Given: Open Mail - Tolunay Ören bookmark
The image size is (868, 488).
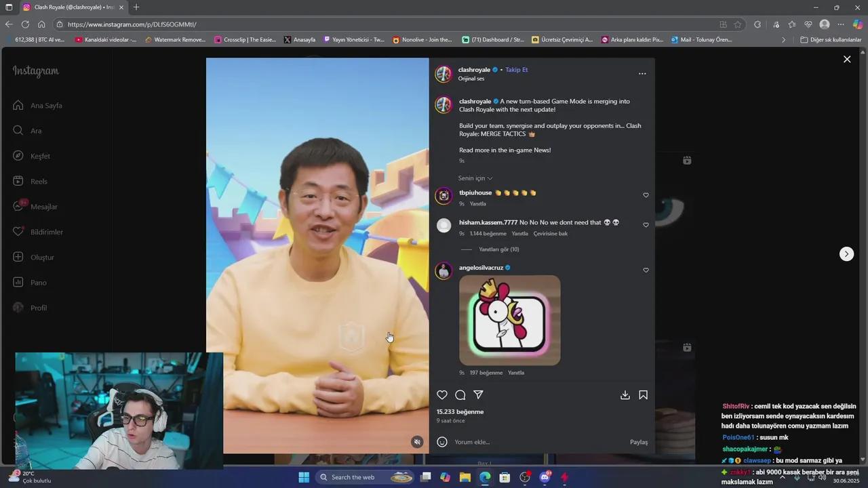Looking at the screenshot, I should (702, 40).
